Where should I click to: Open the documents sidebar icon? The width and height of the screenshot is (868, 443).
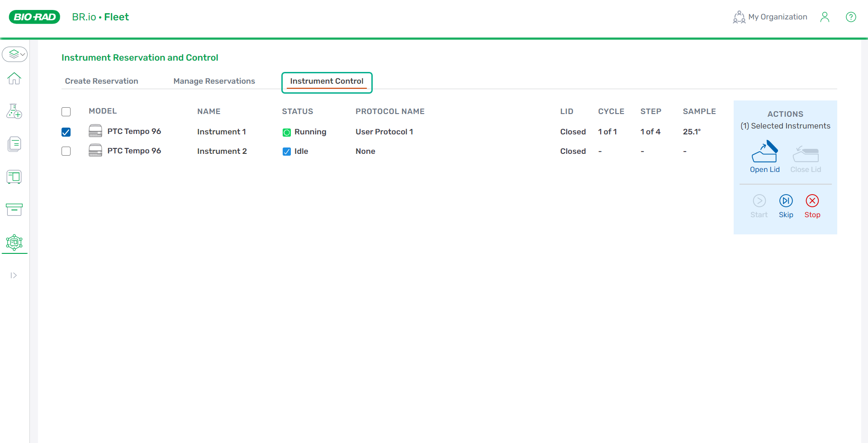tap(14, 144)
